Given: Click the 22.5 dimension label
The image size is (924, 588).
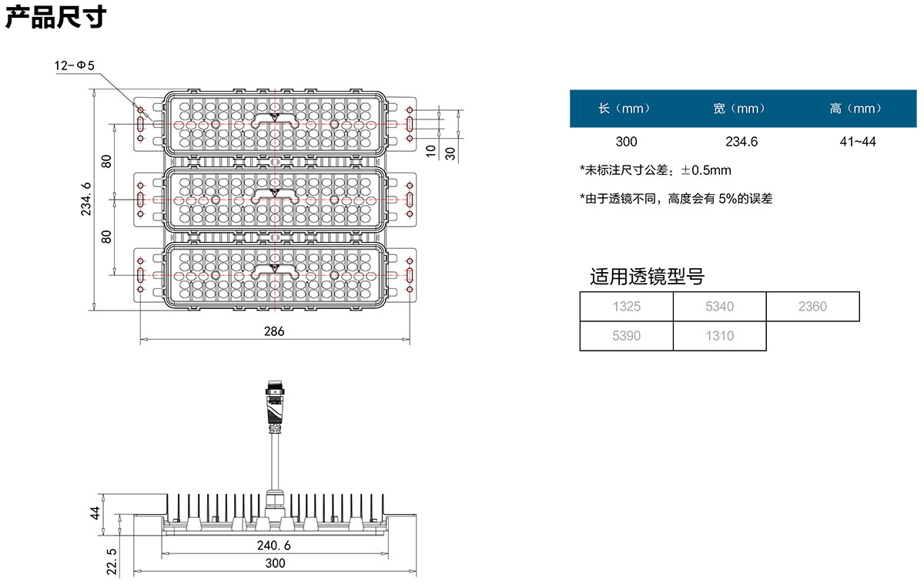Looking at the screenshot, I should [x=112, y=561].
